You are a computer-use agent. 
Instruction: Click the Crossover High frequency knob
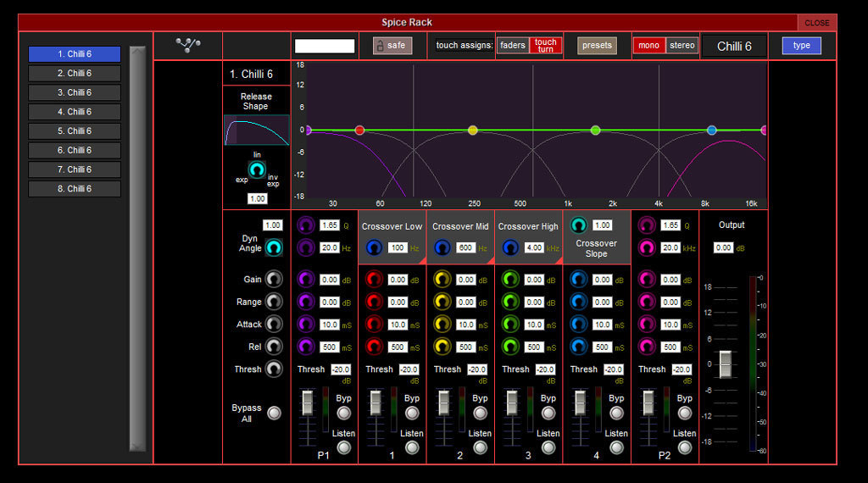pos(510,247)
